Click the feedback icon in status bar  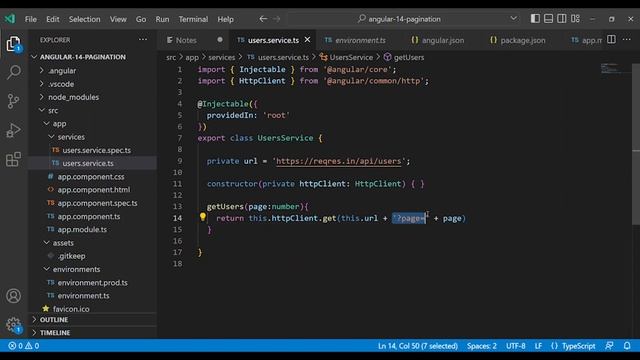[609, 346]
